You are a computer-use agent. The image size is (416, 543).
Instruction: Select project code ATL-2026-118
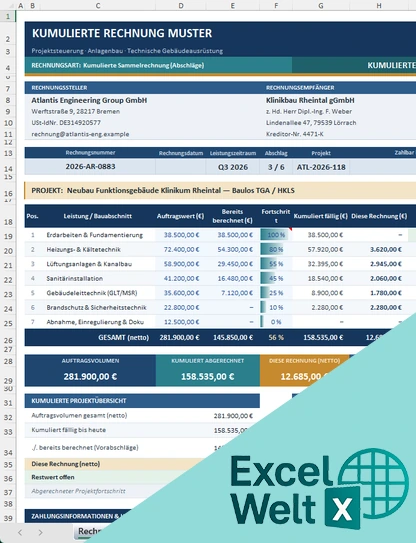point(321,167)
